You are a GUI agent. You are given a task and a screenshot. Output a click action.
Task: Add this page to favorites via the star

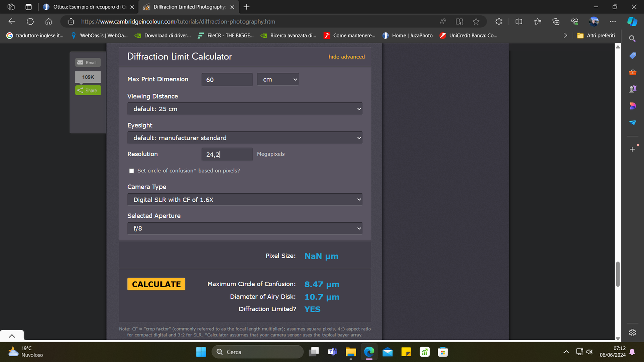(476, 21)
